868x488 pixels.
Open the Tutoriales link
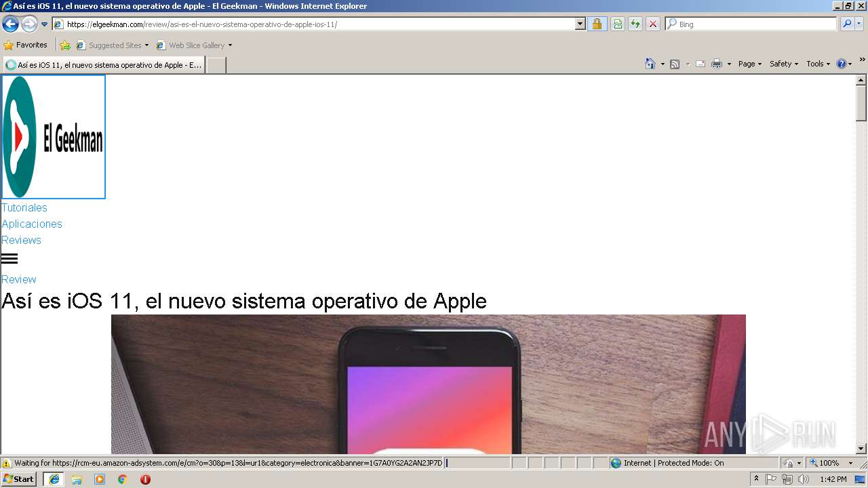(x=24, y=207)
